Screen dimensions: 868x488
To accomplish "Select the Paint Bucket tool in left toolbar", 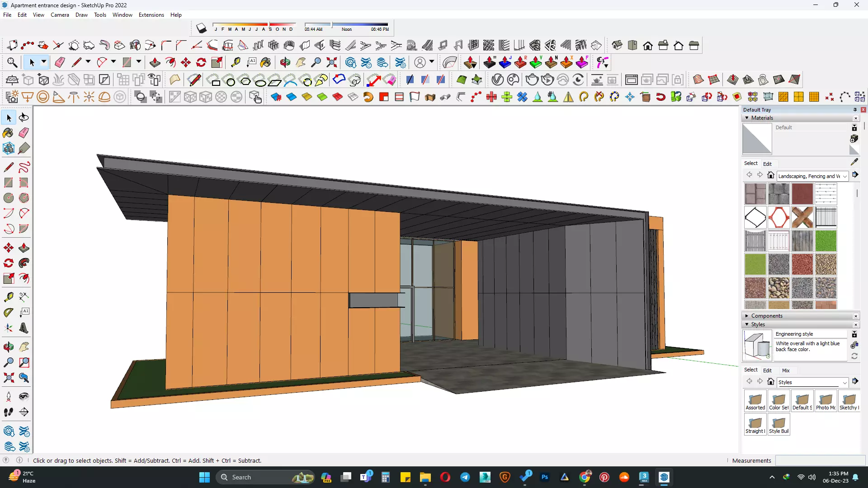I will pyautogui.click(x=8, y=133).
